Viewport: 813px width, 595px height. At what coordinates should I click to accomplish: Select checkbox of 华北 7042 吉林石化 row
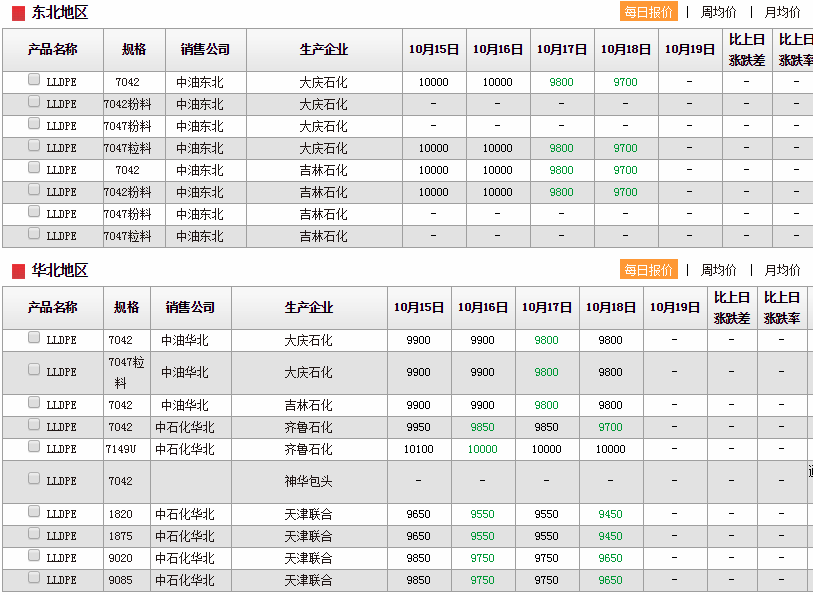34,403
